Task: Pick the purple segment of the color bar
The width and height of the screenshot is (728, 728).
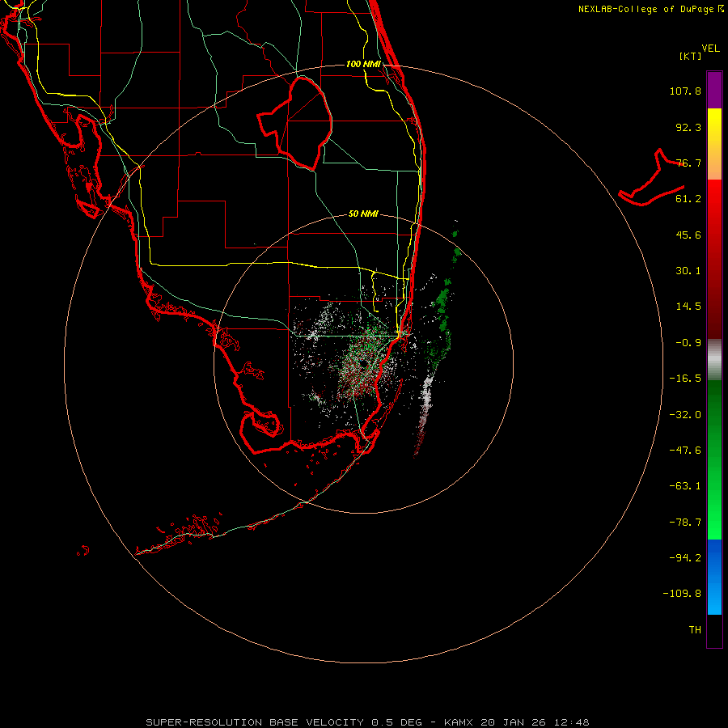Action: click(x=714, y=90)
